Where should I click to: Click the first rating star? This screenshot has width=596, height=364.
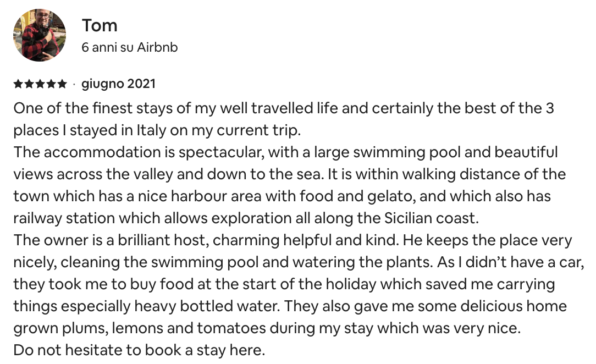tap(18, 84)
